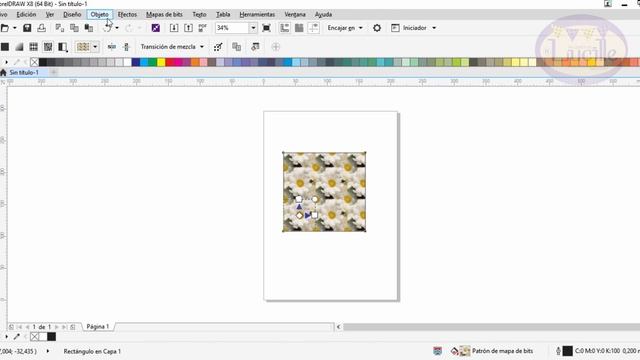The width and height of the screenshot is (640, 360).
Task: Toggle the show grid icon
Action: coord(299,28)
